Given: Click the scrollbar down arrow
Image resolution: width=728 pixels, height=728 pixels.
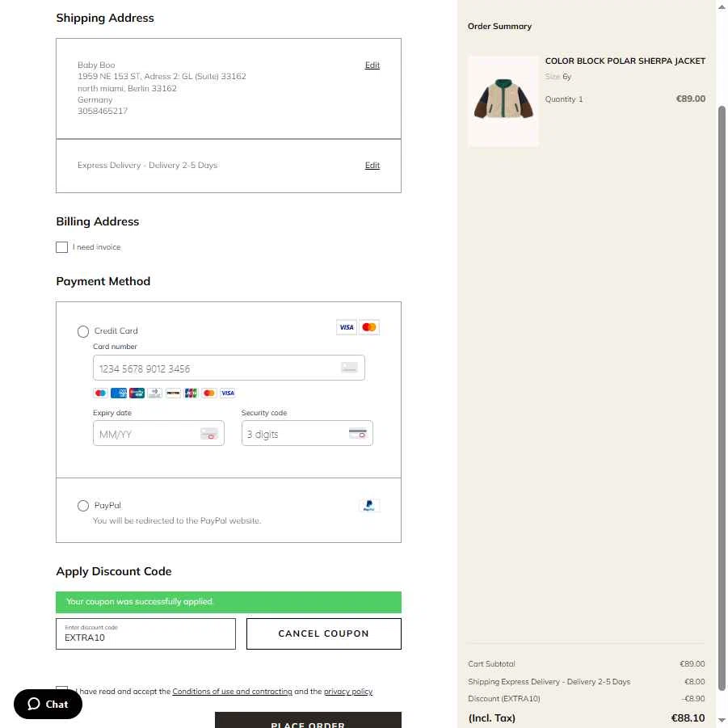Looking at the screenshot, I should tap(722, 720).
